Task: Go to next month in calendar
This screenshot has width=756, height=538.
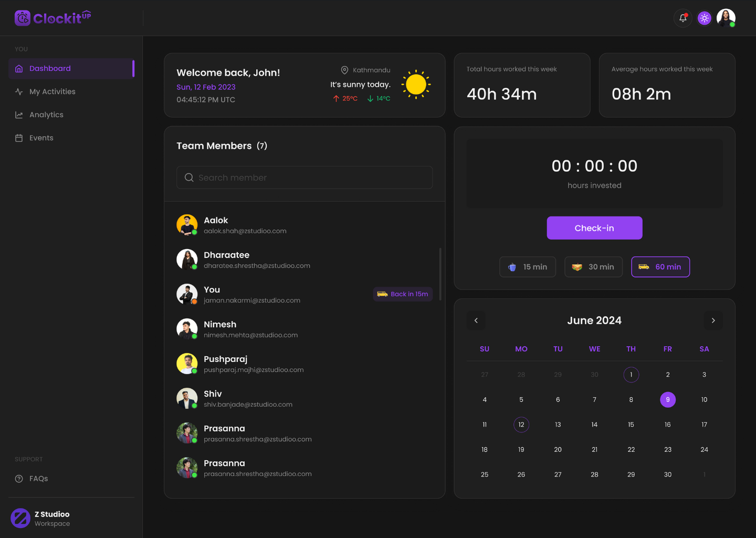Action: coord(713,320)
